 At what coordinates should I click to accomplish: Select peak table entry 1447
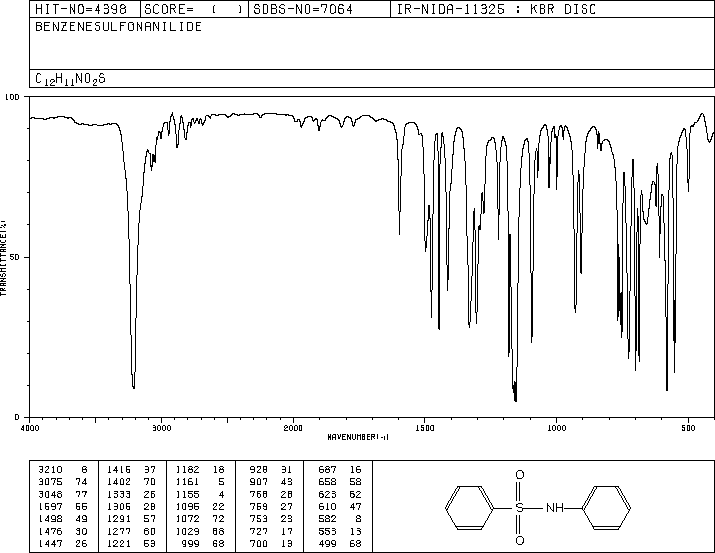click(x=62, y=544)
